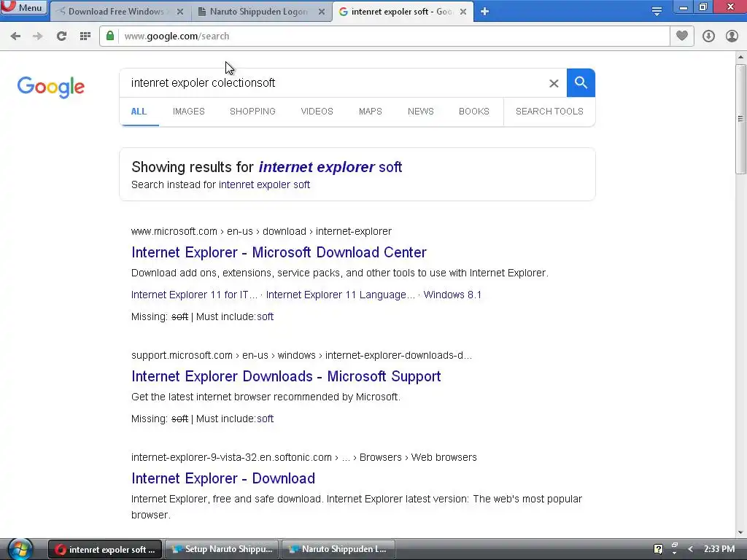Image resolution: width=747 pixels, height=560 pixels.
Task: Add page to bookmarks heart icon
Action: (682, 36)
